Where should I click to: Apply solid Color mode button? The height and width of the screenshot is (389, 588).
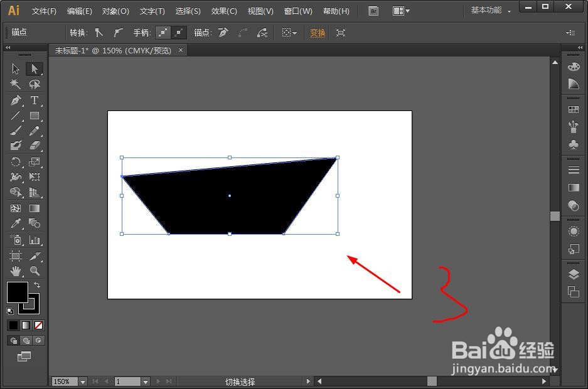tap(14, 325)
